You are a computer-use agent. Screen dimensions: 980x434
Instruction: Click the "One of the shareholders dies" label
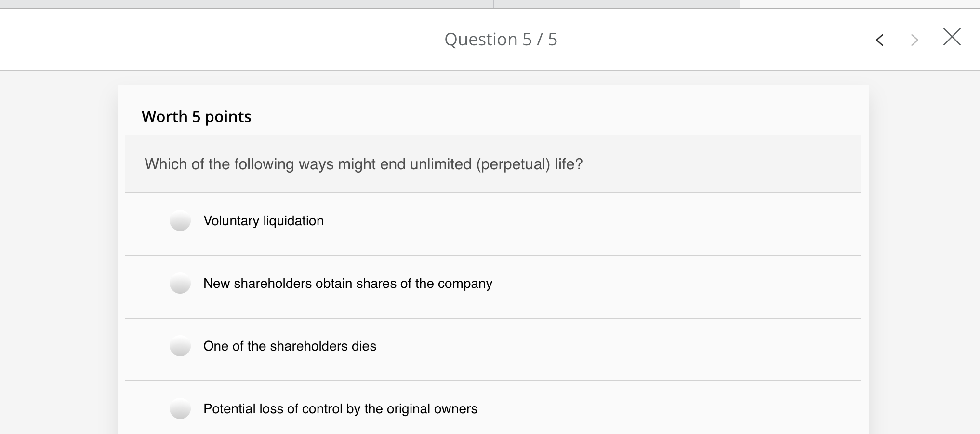coord(290,346)
